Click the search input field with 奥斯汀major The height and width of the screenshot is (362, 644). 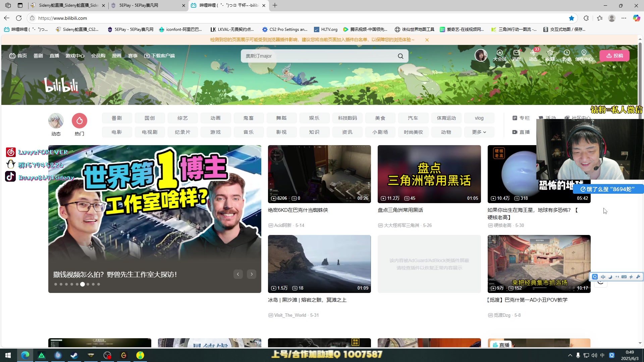pos(319,56)
